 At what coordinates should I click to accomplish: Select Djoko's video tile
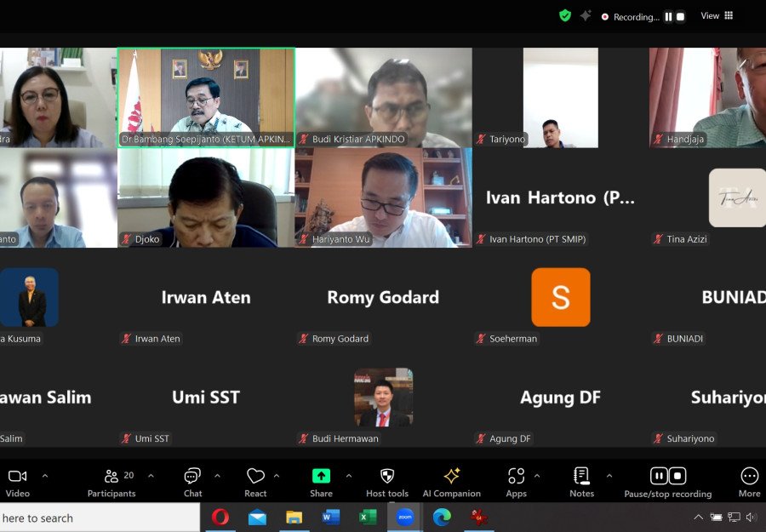(206, 197)
